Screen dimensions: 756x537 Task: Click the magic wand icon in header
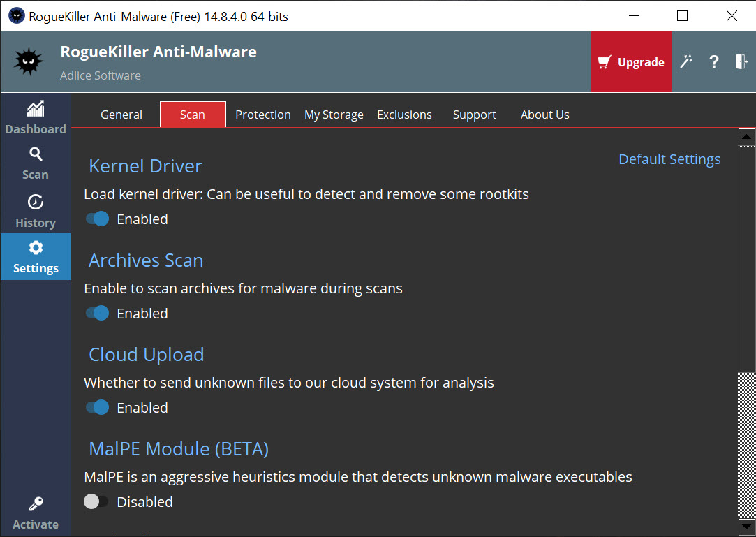click(x=686, y=62)
